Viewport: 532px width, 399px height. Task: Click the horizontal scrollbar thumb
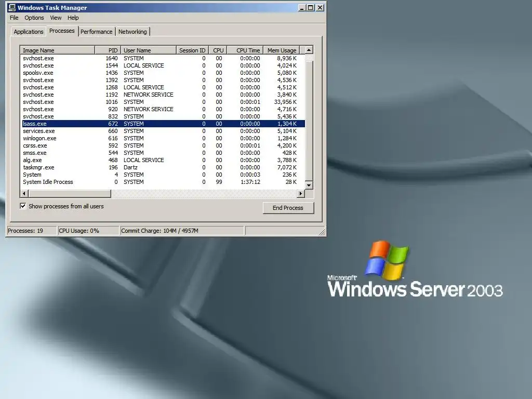[70, 193]
